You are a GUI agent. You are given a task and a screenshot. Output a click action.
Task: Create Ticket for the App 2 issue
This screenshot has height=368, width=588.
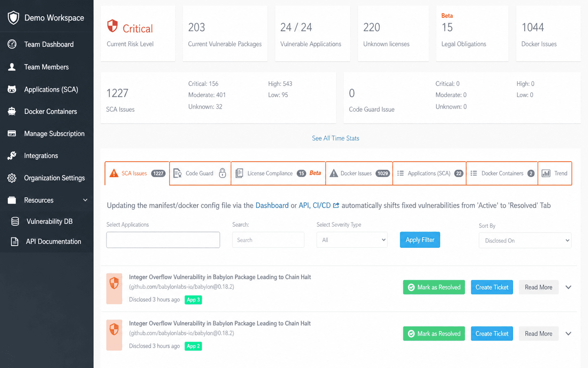(x=492, y=333)
